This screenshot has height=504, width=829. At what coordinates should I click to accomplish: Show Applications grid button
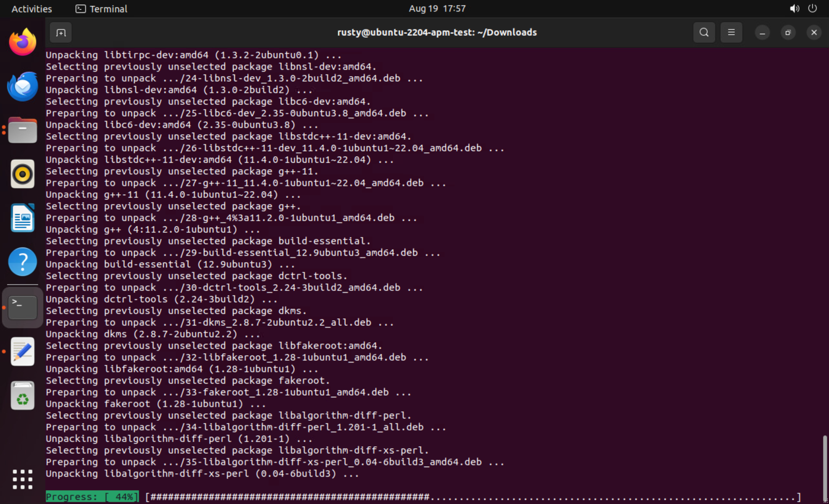point(23,479)
